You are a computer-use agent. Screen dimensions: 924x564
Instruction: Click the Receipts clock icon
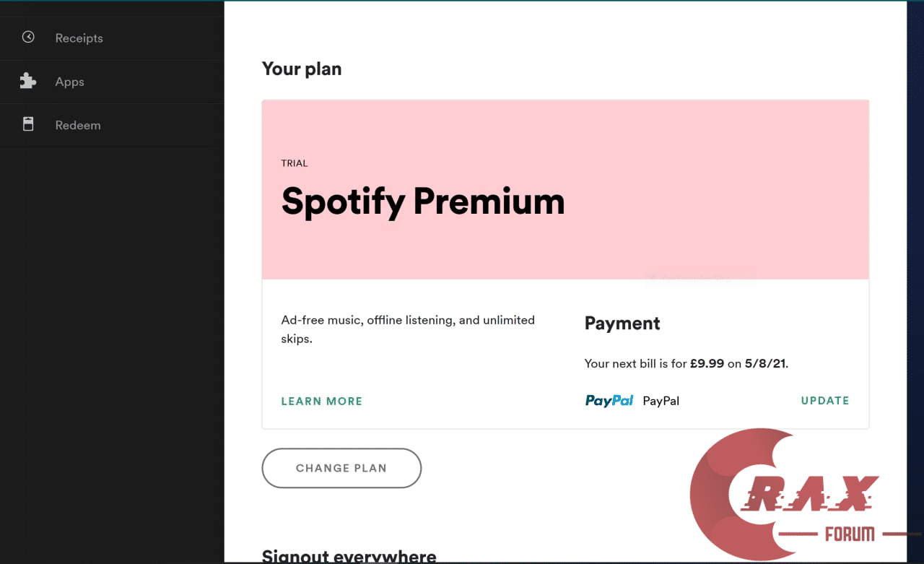[x=28, y=37]
